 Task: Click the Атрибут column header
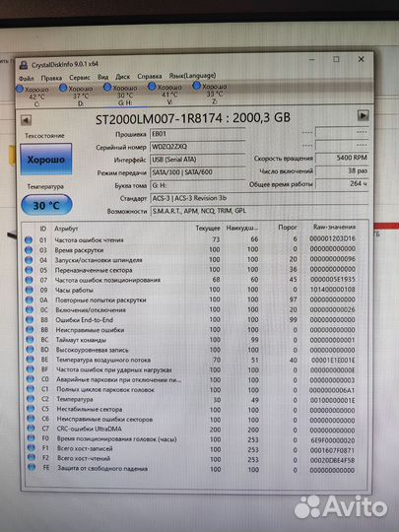coord(67,229)
